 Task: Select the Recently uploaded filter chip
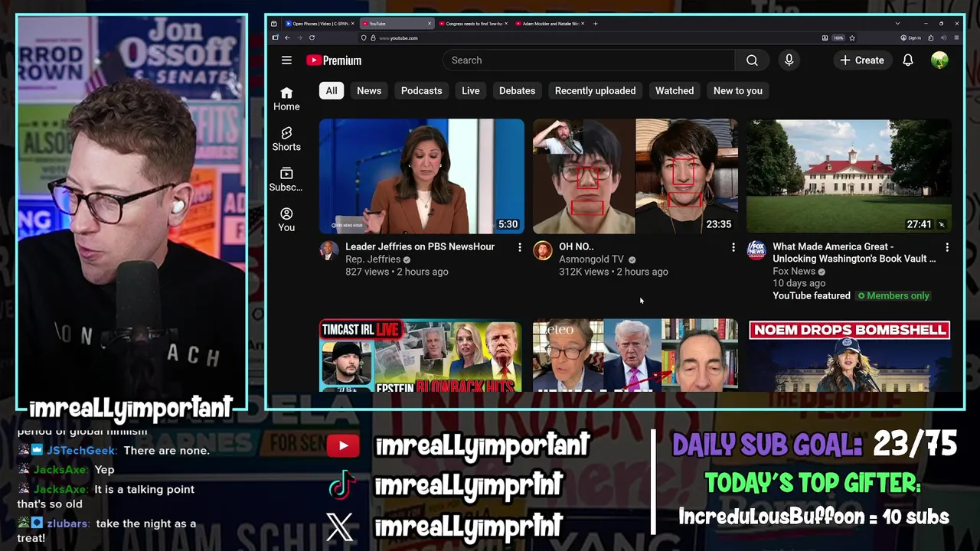tap(595, 90)
